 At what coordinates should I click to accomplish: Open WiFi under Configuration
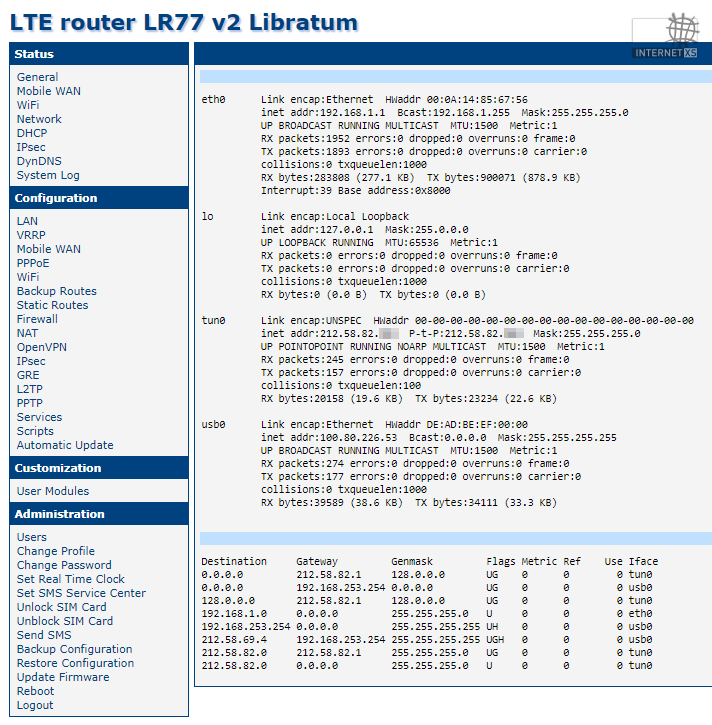point(28,277)
